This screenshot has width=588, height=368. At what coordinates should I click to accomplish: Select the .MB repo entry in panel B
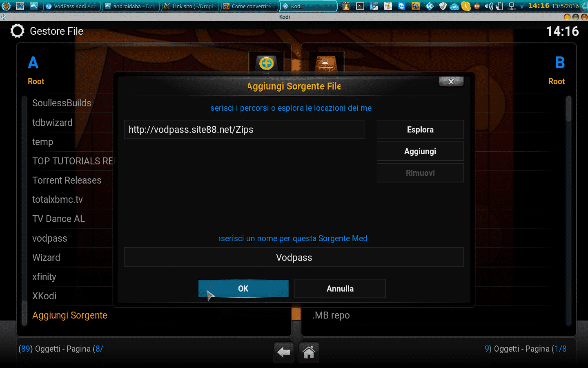click(x=331, y=315)
